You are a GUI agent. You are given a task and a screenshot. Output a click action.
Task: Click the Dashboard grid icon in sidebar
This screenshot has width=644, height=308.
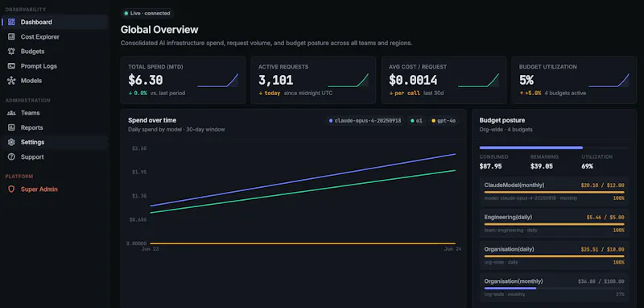pos(11,23)
